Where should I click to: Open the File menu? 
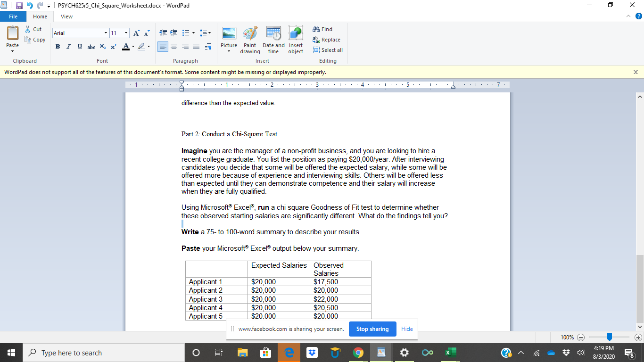tap(13, 16)
